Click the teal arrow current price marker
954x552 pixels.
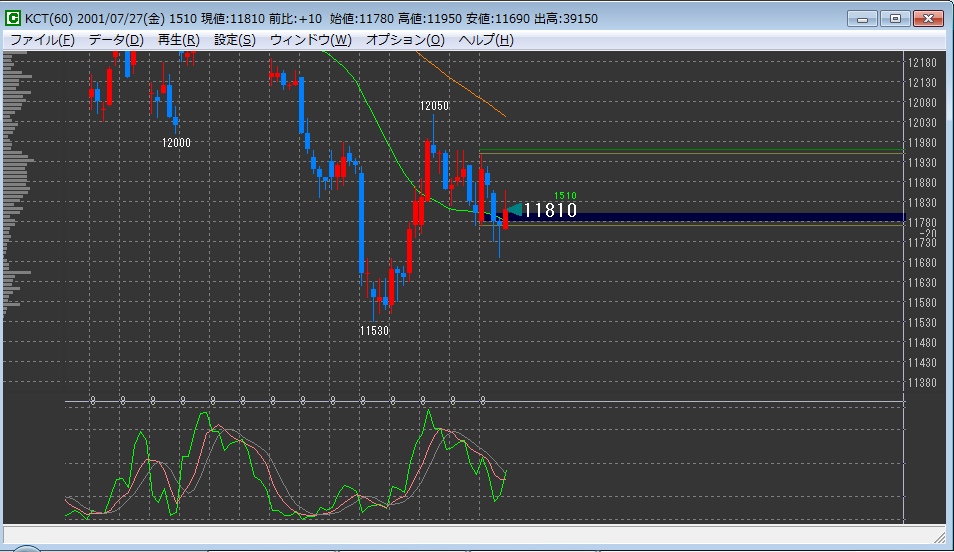coord(513,209)
